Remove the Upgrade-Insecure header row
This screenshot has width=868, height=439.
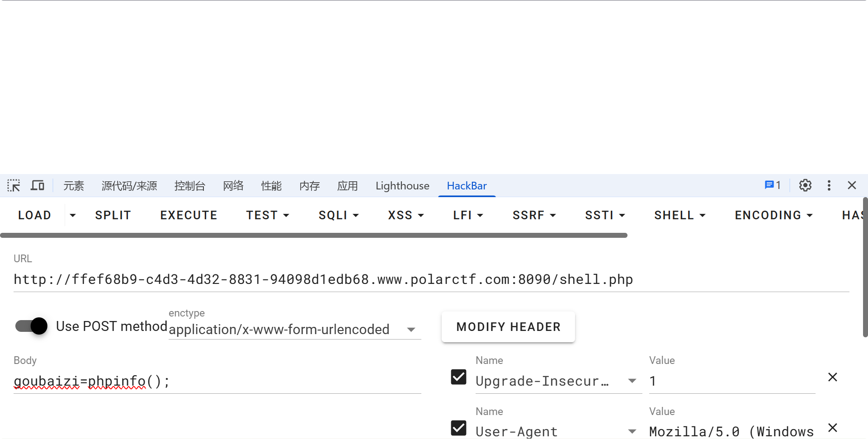click(833, 377)
